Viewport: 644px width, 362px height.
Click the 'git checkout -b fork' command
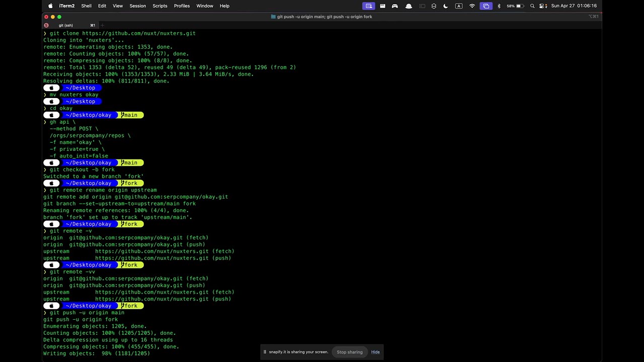[82, 169]
